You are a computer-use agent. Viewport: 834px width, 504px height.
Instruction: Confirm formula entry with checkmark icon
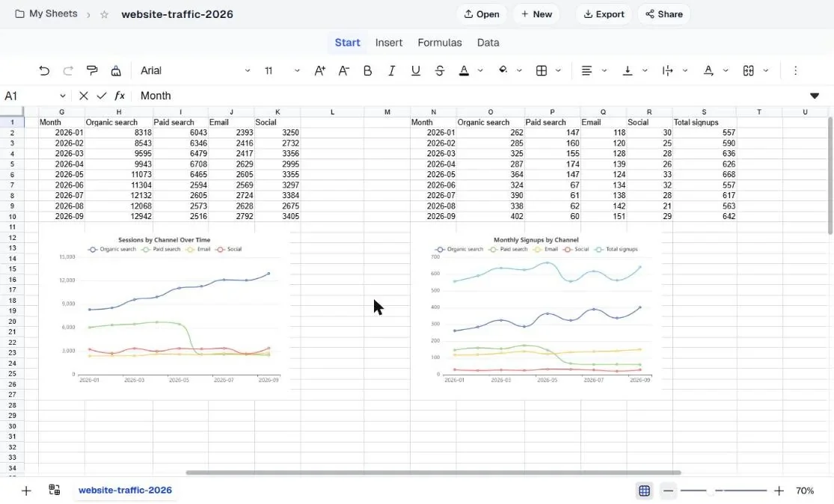pyautogui.click(x=102, y=96)
